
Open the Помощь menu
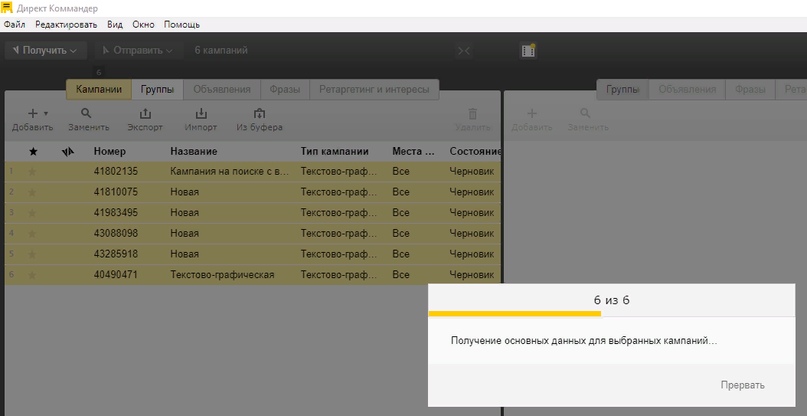[182, 25]
